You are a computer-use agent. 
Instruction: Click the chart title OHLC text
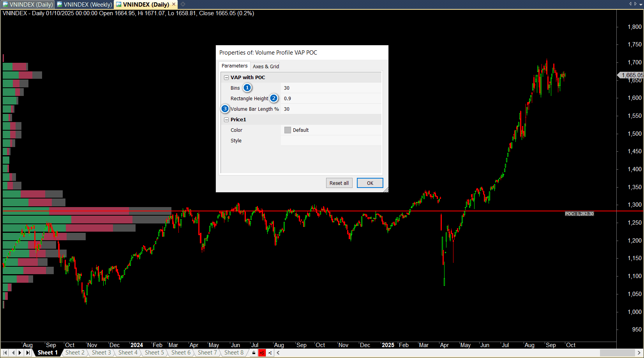pos(128,13)
